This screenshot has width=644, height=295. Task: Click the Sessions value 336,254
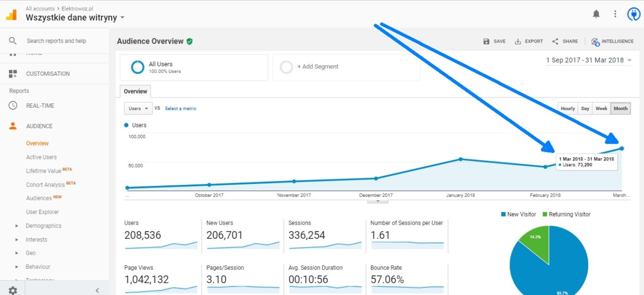click(x=307, y=235)
